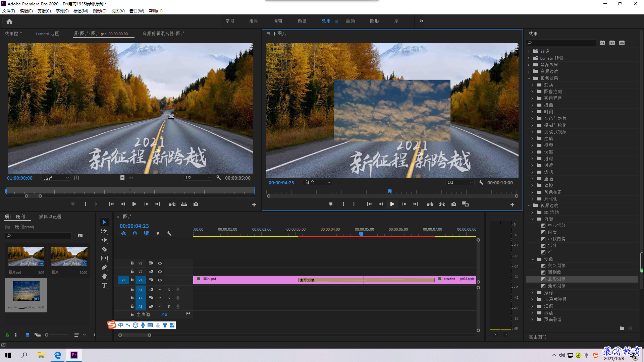
Task: Open the Program monitor wrench settings
Action: click(481, 183)
